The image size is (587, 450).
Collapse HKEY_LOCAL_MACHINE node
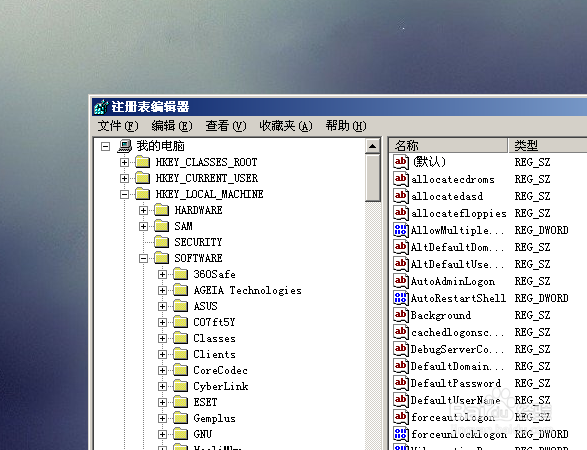124,194
